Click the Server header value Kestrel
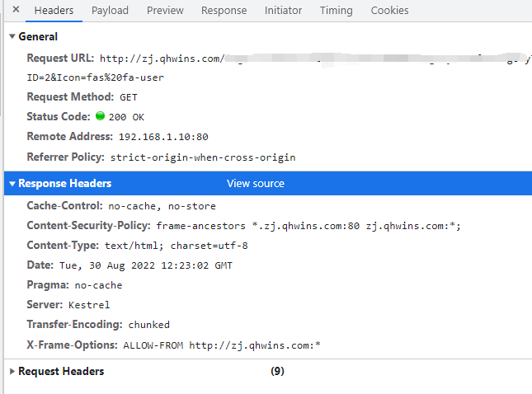The image size is (532, 394). tap(109, 305)
